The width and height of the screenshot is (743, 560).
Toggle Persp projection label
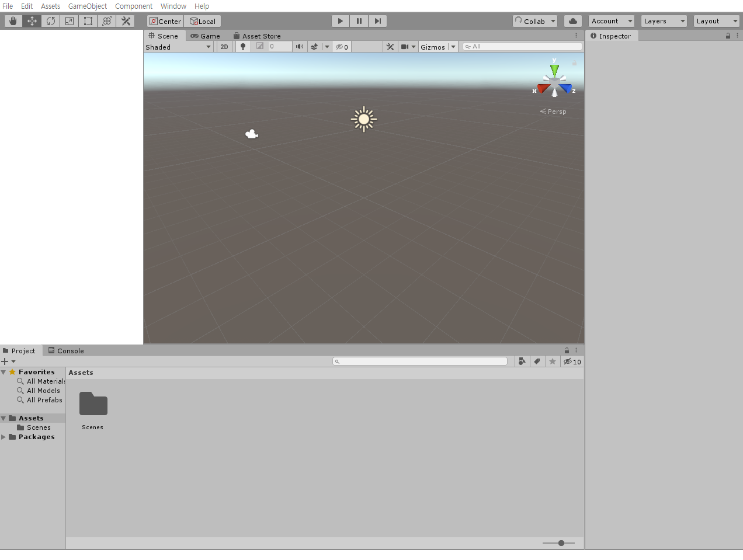point(553,112)
